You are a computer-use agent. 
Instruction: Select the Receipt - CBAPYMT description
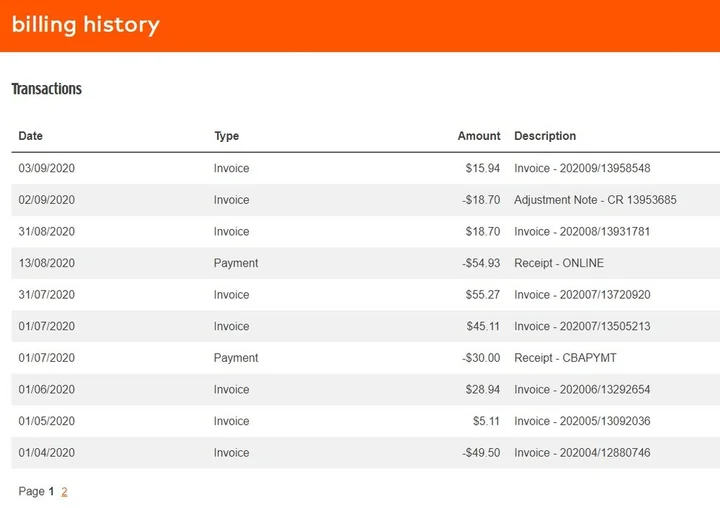point(566,358)
